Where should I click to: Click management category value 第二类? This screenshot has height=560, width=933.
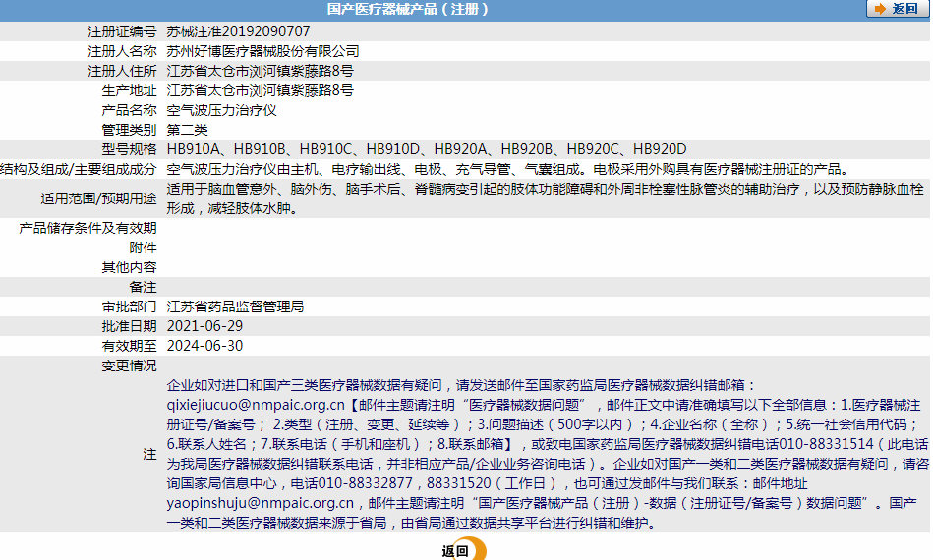click(187, 130)
